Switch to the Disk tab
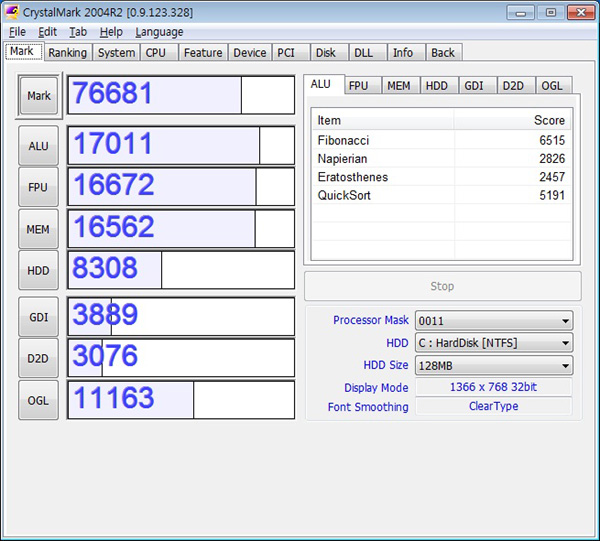The width and height of the screenshot is (600, 541). 329,52
